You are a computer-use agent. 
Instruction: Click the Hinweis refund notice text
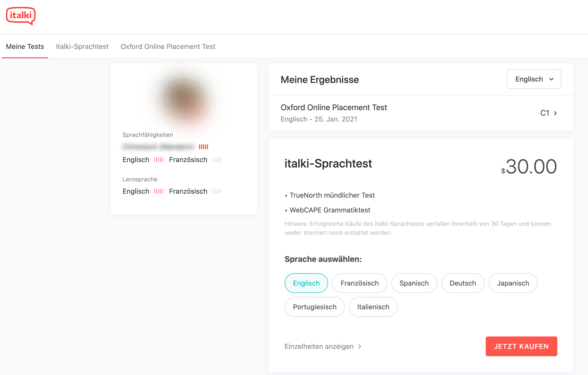pos(418,228)
